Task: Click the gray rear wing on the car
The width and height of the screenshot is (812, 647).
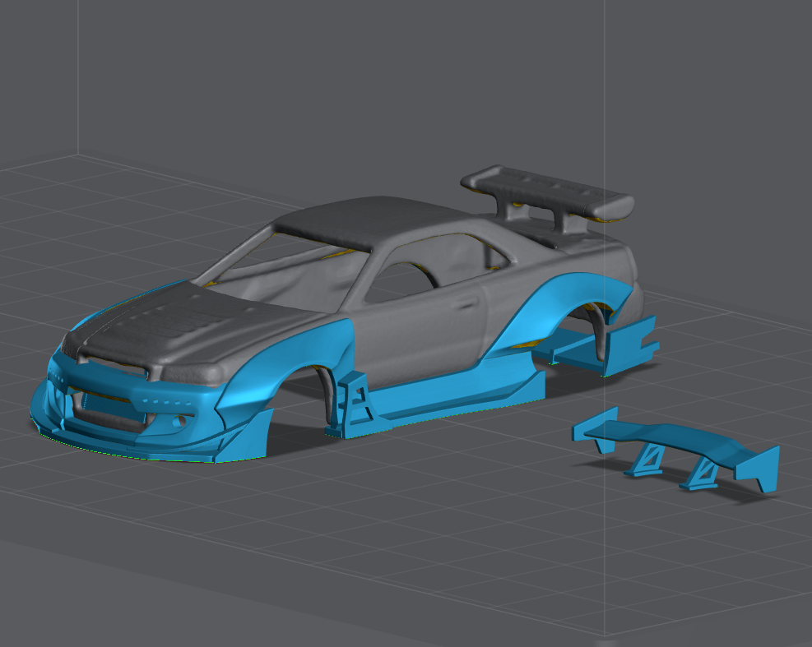Action: (x=547, y=189)
